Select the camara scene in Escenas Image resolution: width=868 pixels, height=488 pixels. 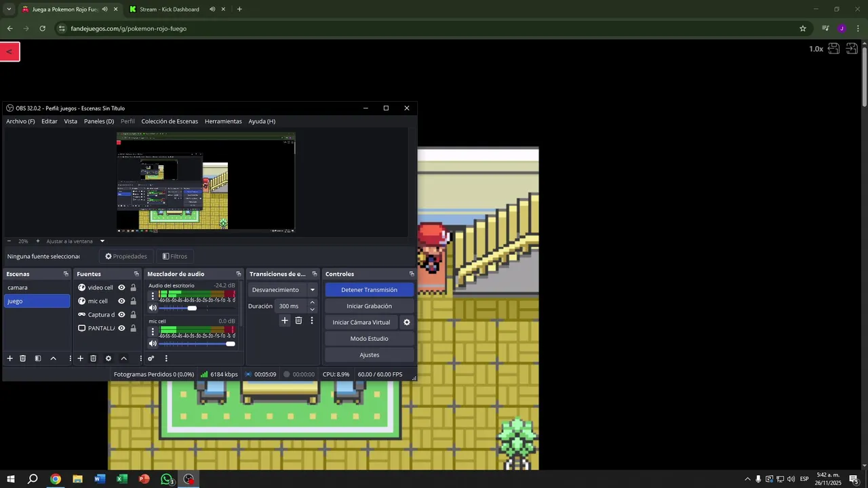[x=37, y=287]
